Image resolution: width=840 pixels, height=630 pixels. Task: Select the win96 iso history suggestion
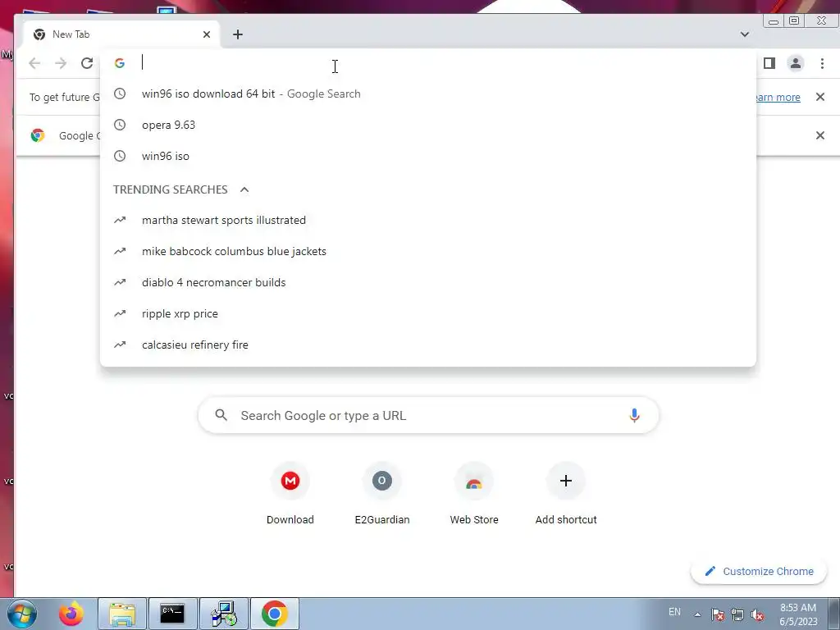(x=428, y=156)
